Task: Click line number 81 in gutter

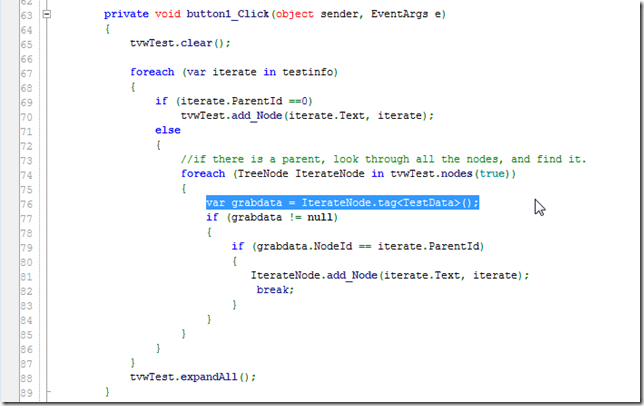Action: tap(26, 277)
